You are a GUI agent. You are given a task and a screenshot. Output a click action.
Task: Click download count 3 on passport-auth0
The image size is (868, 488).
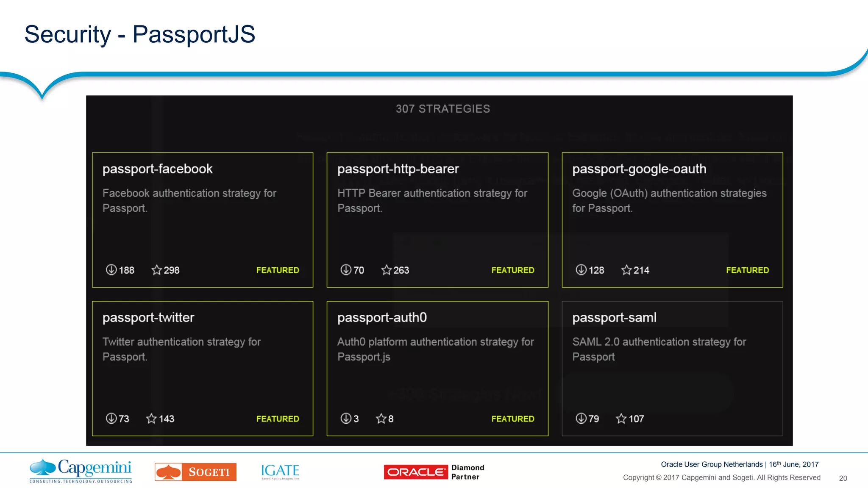(x=356, y=419)
